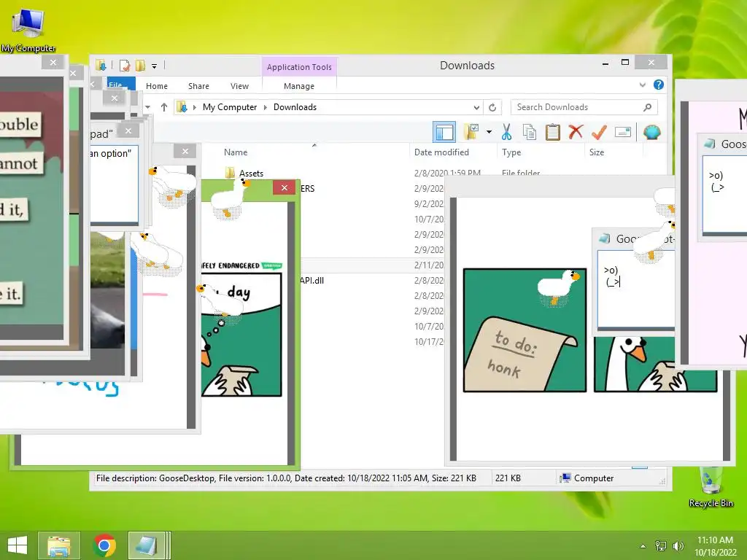
Task: Click the Search Downloads input field
Action: pyautogui.click(x=584, y=107)
